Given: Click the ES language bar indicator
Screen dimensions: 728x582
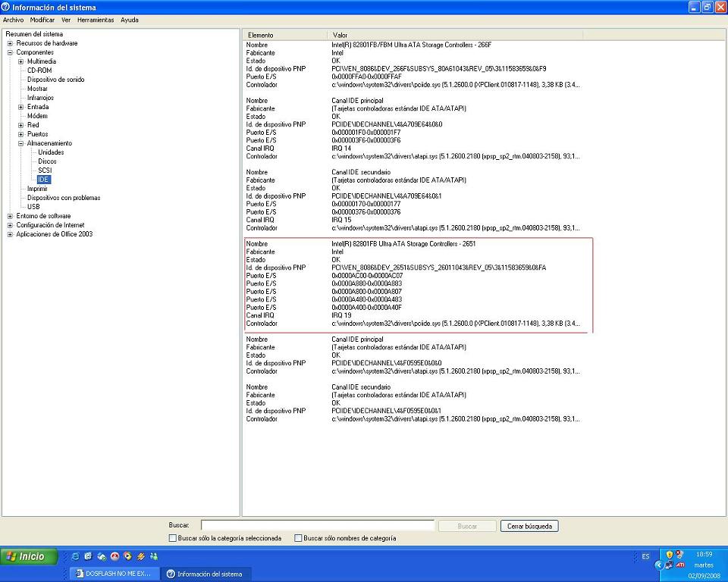Looking at the screenshot, I should (645, 556).
